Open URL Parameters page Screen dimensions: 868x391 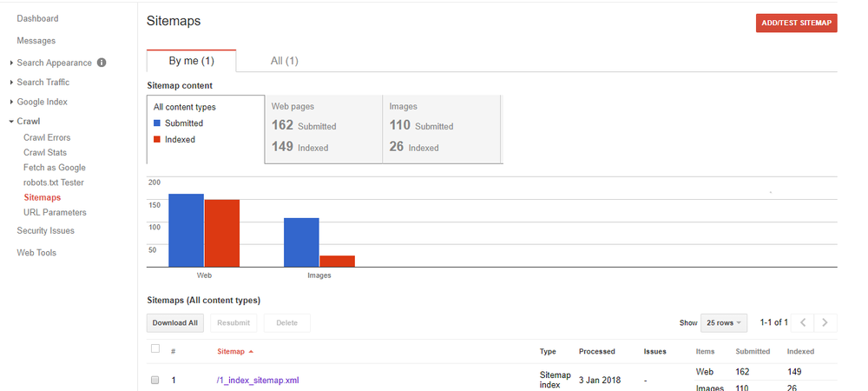[x=55, y=213]
